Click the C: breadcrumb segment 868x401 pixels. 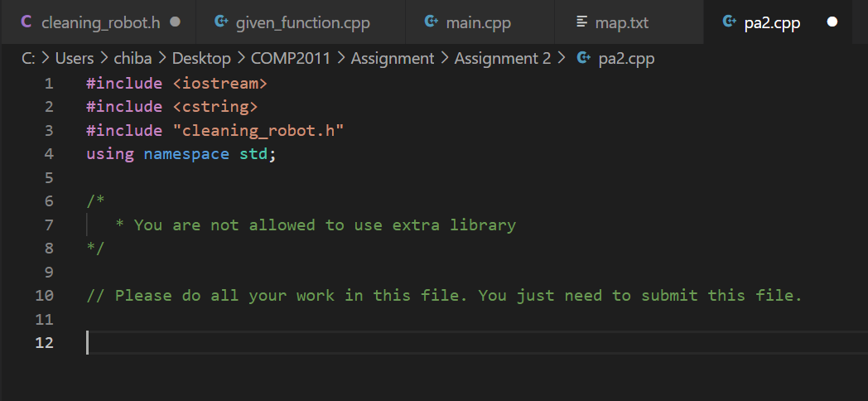pyautogui.click(x=28, y=58)
